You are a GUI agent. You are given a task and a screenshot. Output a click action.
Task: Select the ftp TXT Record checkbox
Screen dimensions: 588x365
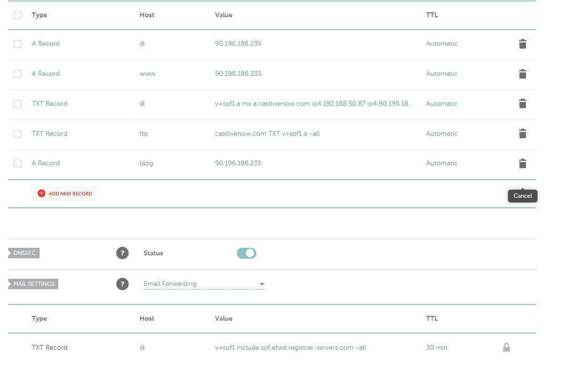coord(18,134)
